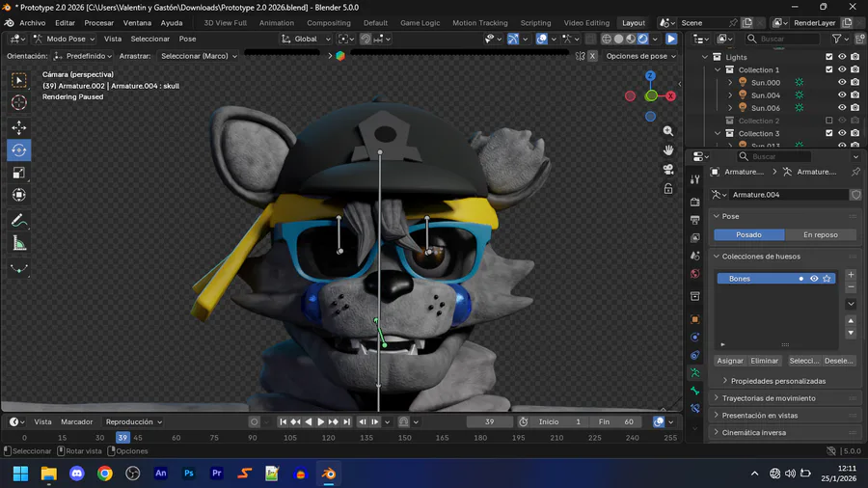Select the 3D Cursor tool

[x=19, y=102]
